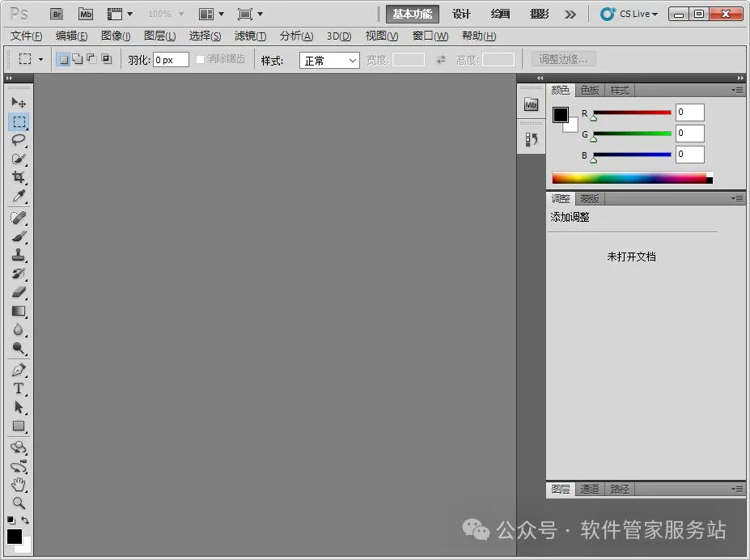Image resolution: width=750 pixels, height=560 pixels.
Task: Select the Clone Stamp tool
Action: [19, 255]
